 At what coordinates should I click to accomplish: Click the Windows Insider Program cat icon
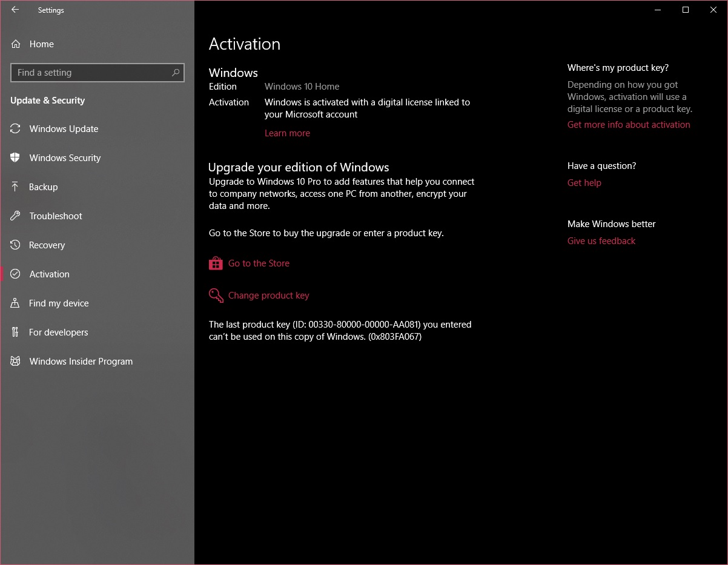(16, 361)
